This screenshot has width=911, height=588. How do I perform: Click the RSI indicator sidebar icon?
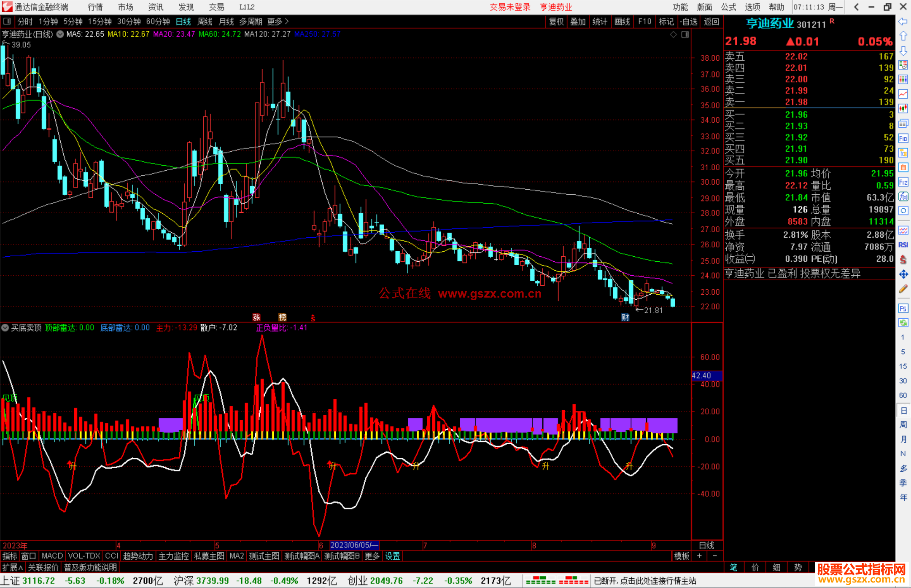point(903,245)
